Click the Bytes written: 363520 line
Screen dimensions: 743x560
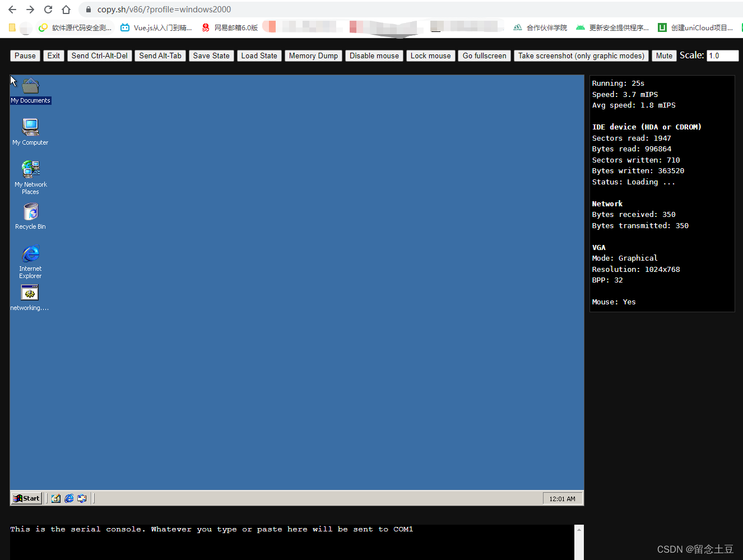[638, 171]
